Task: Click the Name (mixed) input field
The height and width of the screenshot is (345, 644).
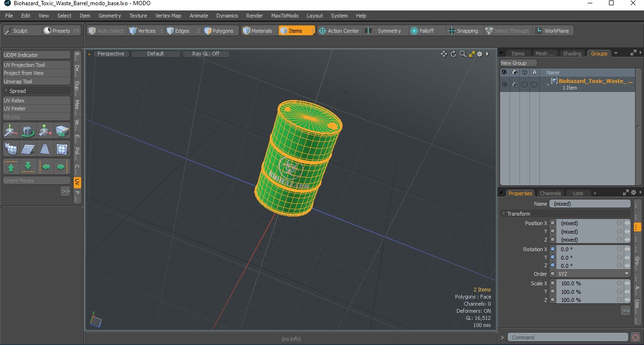Action: tap(590, 204)
